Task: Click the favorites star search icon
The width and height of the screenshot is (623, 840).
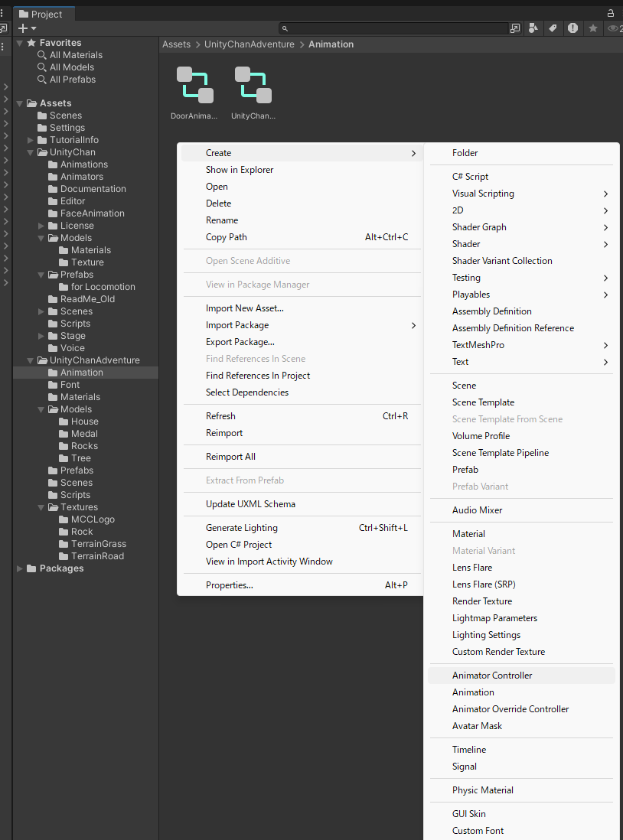Action: (x=592, y=28)
